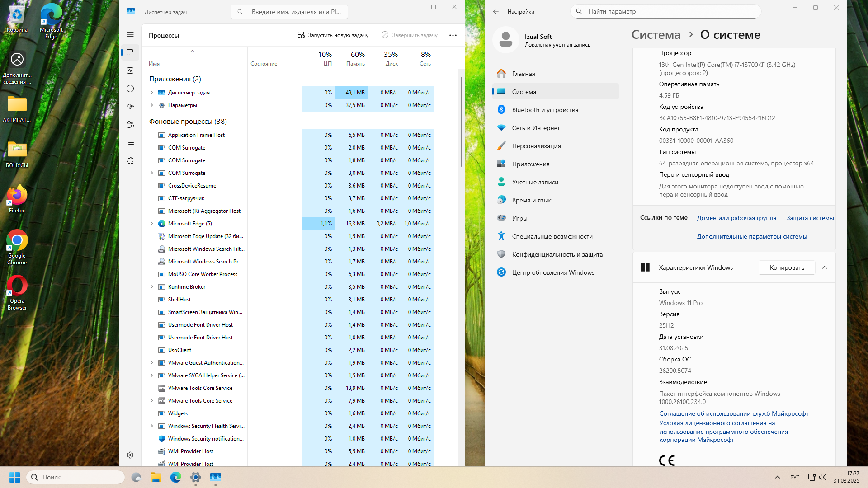868x488 pixels.
Task: Expand Microsoft Edge (5) process group
Action: coord(151,224)
